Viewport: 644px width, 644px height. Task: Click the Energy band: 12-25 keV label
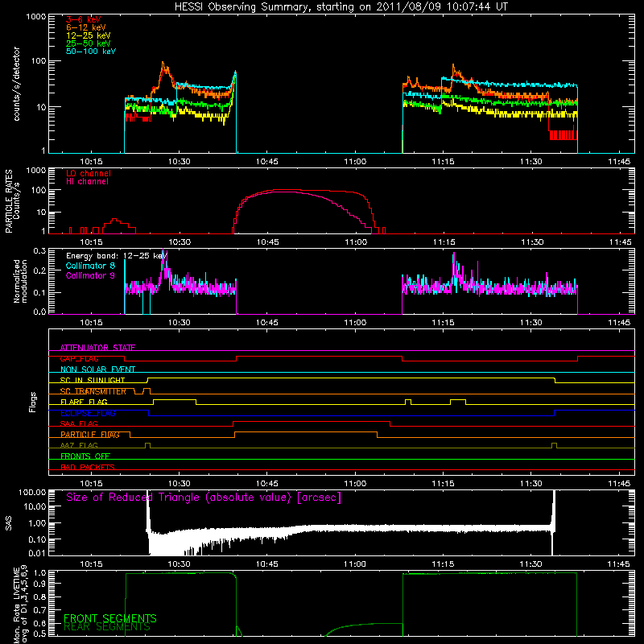116,256
